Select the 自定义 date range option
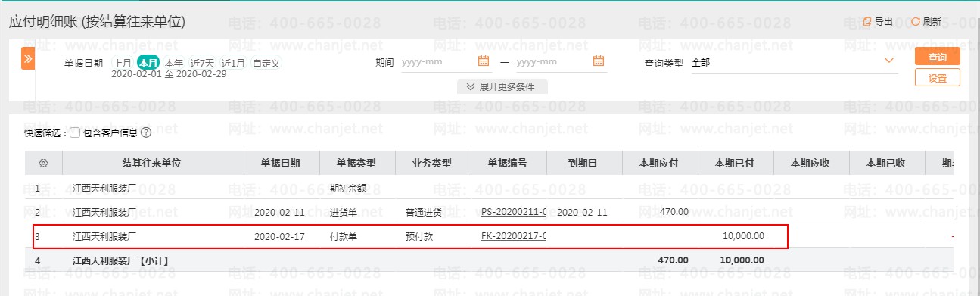Screen dimensions: 980x296 (x=266, y=63)
